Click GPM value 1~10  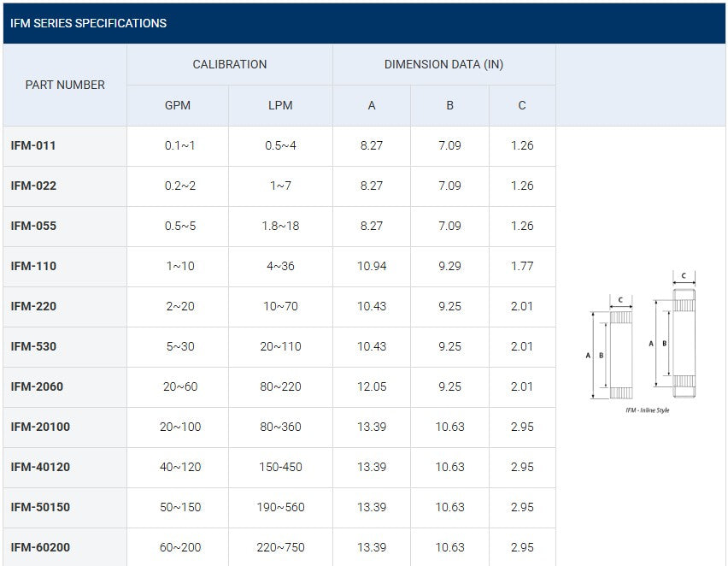tap(180, 266)
